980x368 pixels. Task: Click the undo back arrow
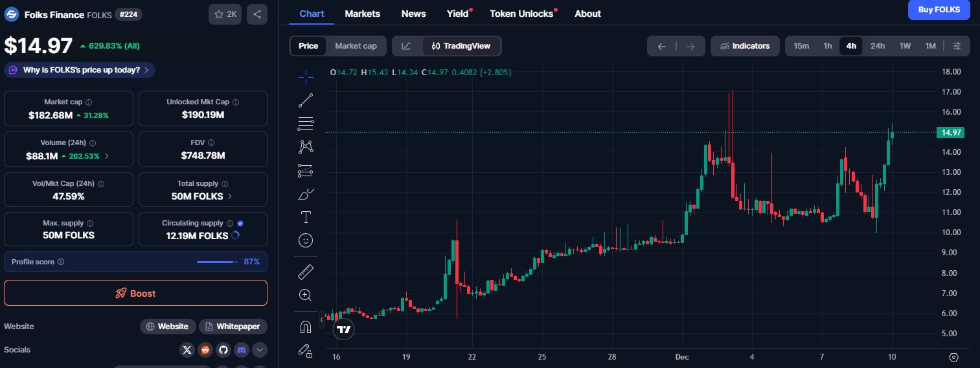661,46
